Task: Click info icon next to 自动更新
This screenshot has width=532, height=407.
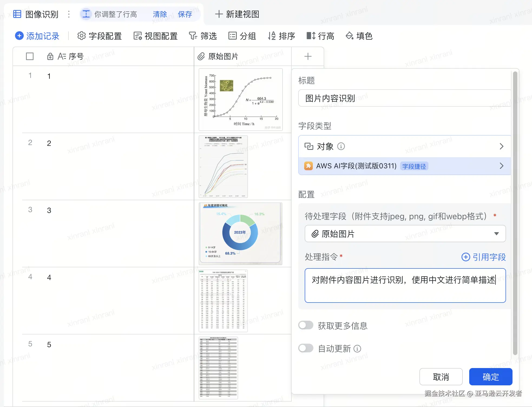Action: [x=357, y=349]
